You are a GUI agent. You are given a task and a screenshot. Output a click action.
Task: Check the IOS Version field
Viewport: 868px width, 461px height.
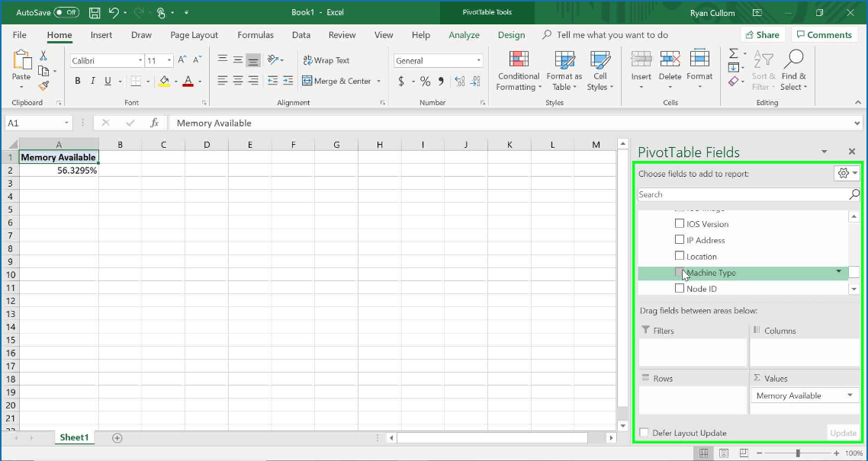coord(680,224)
